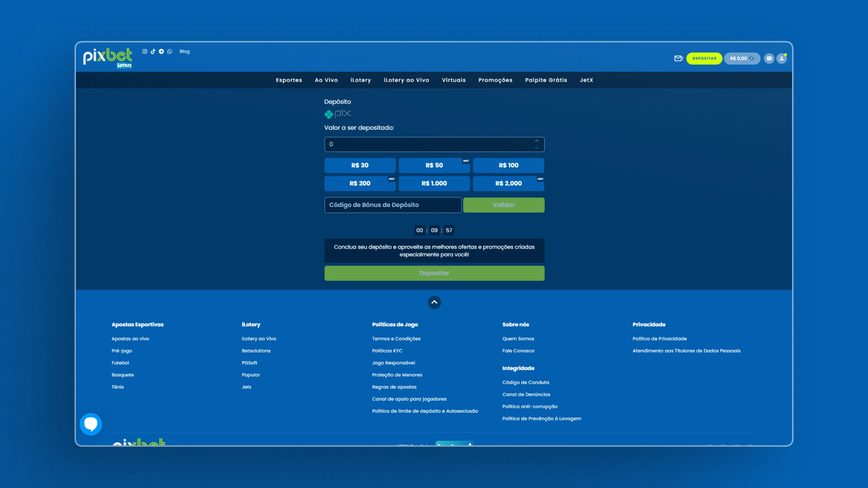
Task: Open iLotery ao Vivo in the navigation bar
Action: [406, 80]
